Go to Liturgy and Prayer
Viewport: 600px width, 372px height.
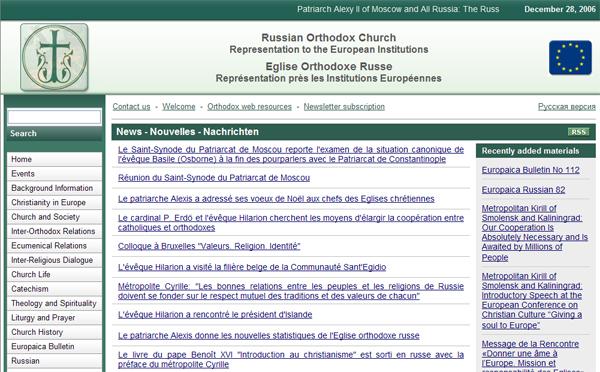tap(54, 318)
